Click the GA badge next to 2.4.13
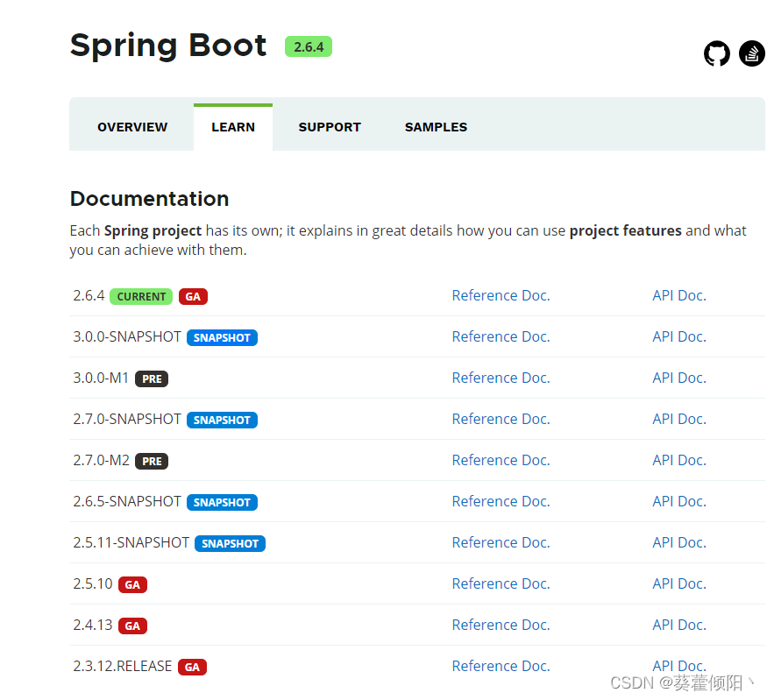The height and width of the screenshot is (700, 767). point(132,626)
